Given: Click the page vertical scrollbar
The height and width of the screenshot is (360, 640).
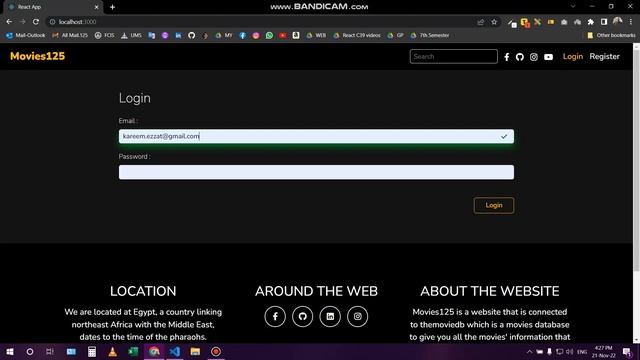Looking at the screenshot, I should click(636, 159).
